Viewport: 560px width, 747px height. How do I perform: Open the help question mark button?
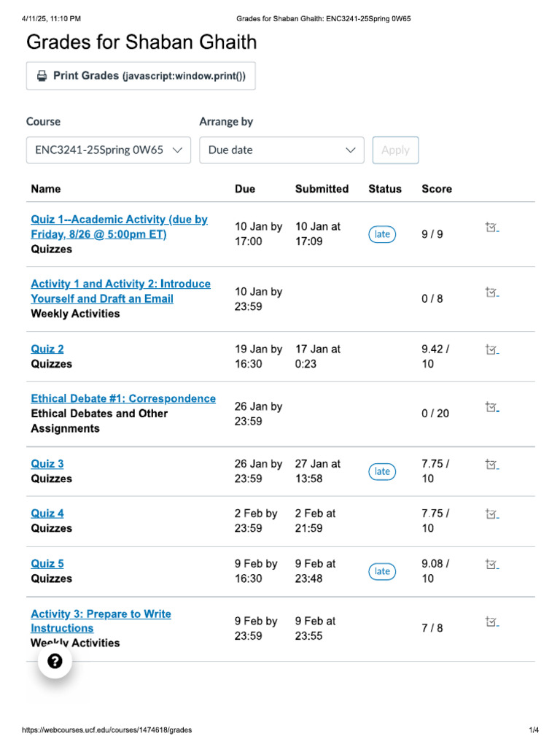(x=55, y=662)
